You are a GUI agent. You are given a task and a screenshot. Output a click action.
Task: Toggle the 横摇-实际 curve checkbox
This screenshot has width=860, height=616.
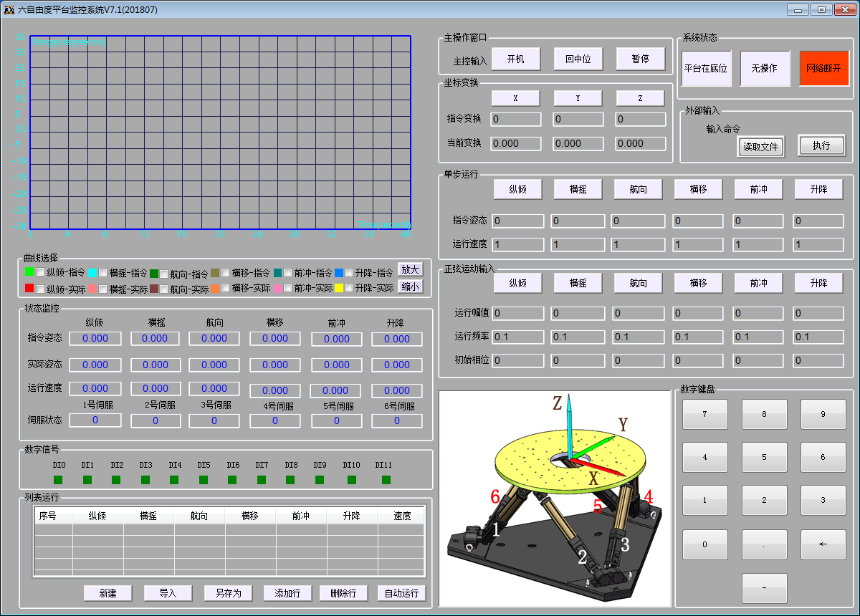tap(103, 289)
